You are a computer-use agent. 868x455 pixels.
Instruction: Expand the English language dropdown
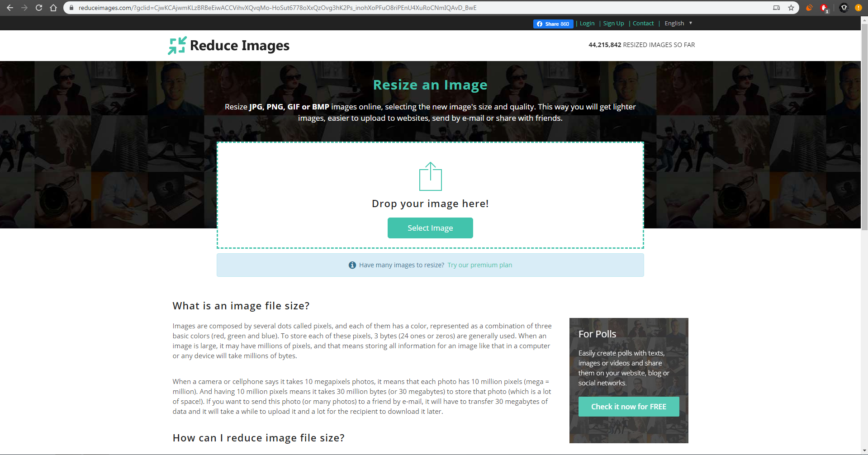678,24
